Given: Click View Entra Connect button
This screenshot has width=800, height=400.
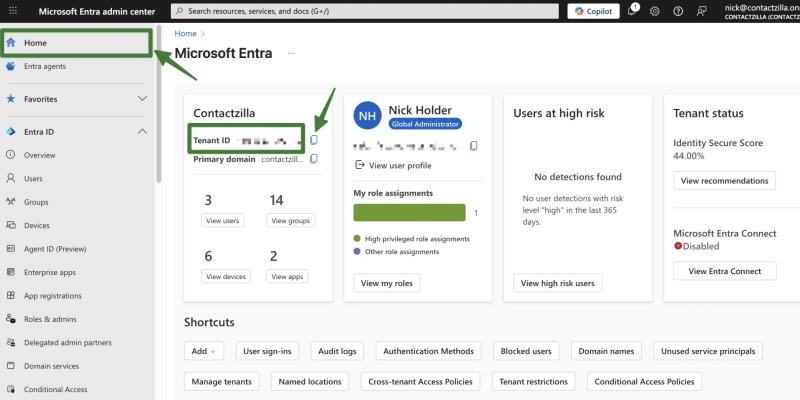Looking at the screenshot, I should pyautogui.click(x=725, y=271).
